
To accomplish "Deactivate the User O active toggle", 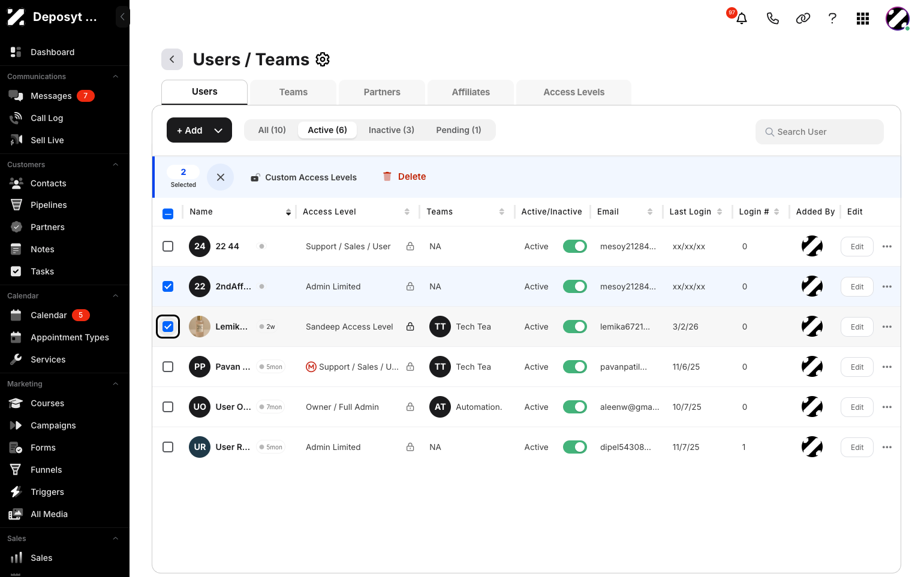I will click(574, 407).
